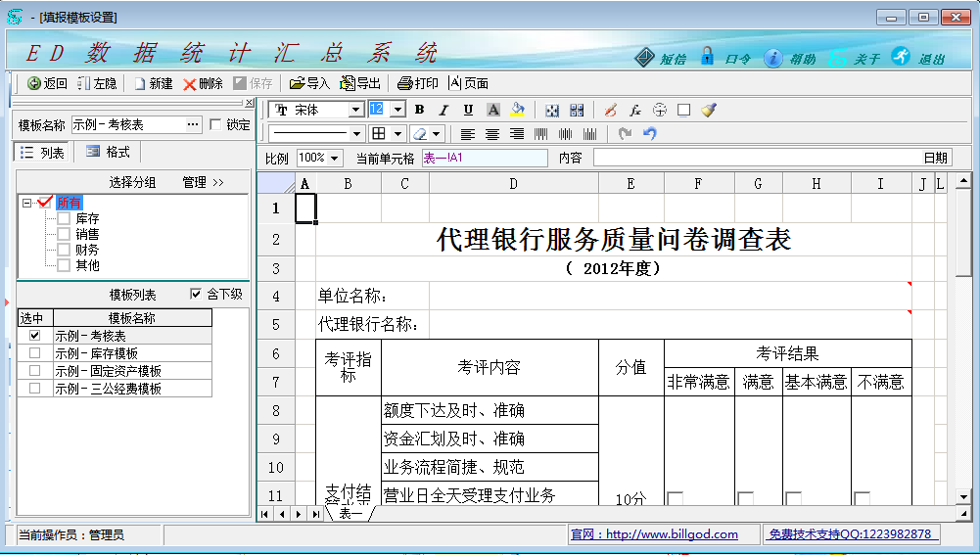Merge cells icon in format toolbar
Screen dimensions: 980x555
(x=552, y=110)
